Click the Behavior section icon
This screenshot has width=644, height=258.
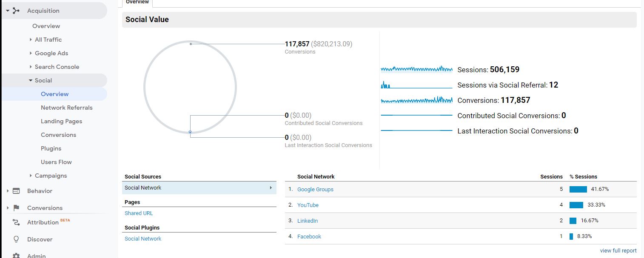point(16,191)
